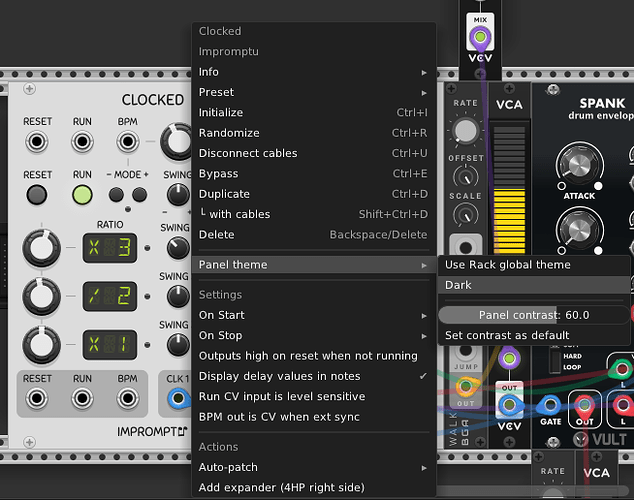This screenshot has height=500, width=634.
Task: Click the OFFSET knob on the Walk module
Action: pos(466,177)
